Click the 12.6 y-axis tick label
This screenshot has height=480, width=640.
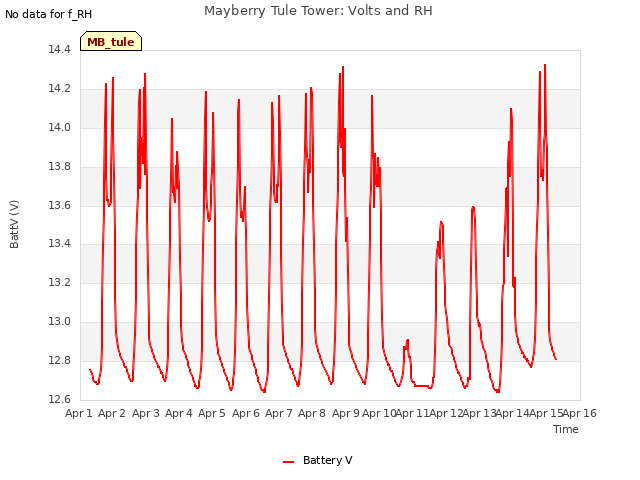59,399
